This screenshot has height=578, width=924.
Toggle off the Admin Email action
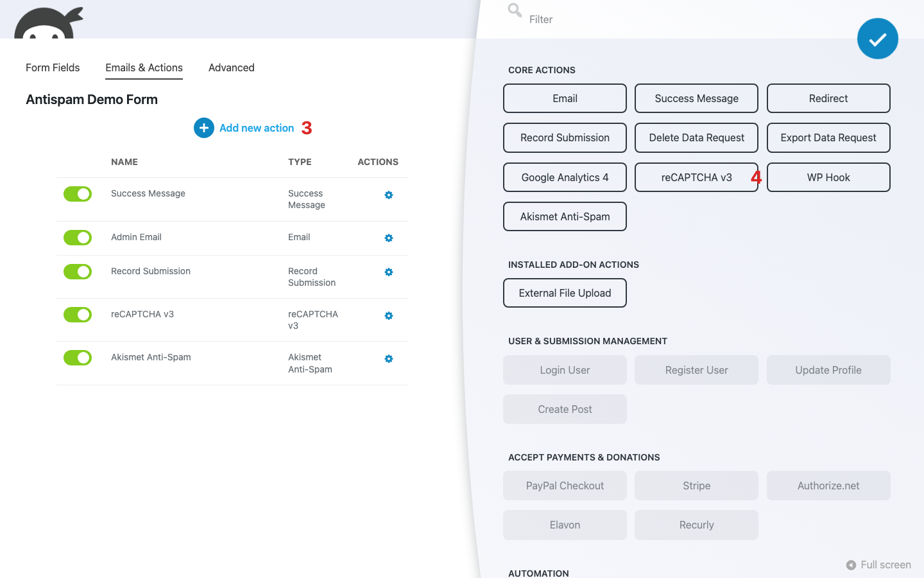[78, 238]
